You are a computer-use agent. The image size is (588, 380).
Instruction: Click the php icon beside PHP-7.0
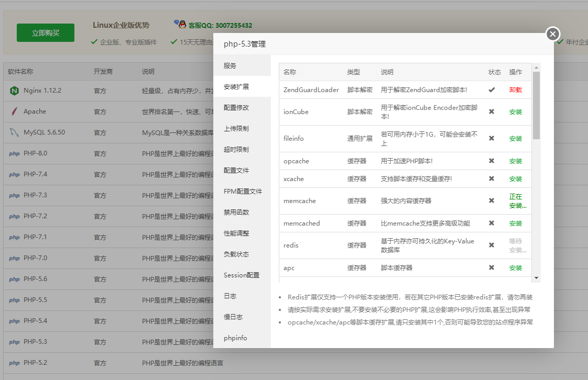pyautogui.click(x=14, y=259)
